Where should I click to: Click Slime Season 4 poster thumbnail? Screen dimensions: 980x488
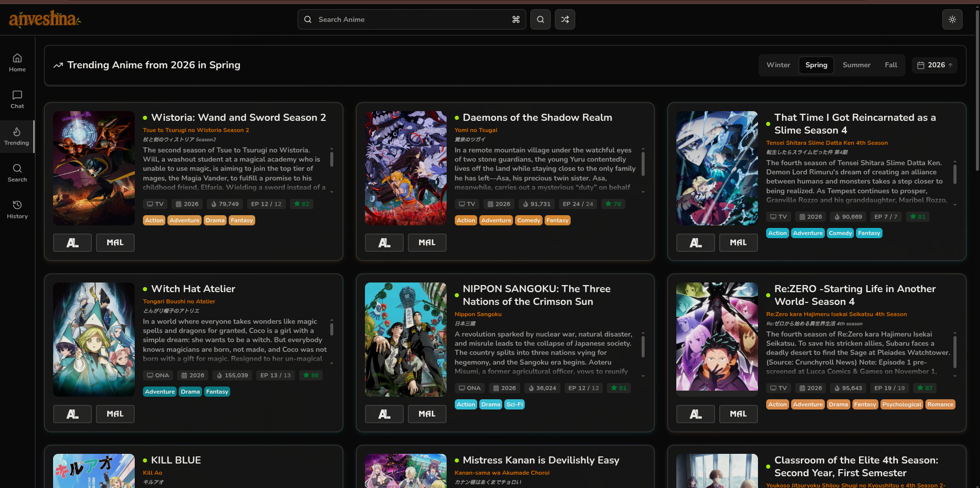717,168
